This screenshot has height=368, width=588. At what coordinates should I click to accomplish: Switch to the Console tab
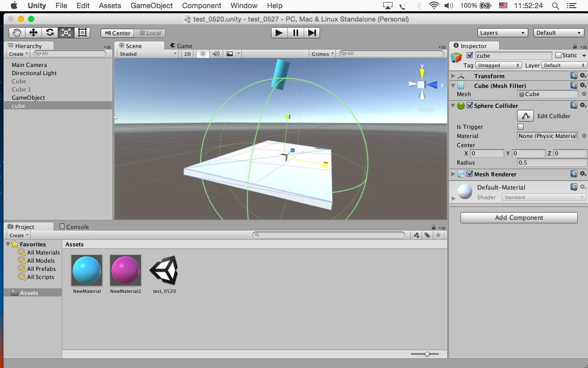[74, 226]
